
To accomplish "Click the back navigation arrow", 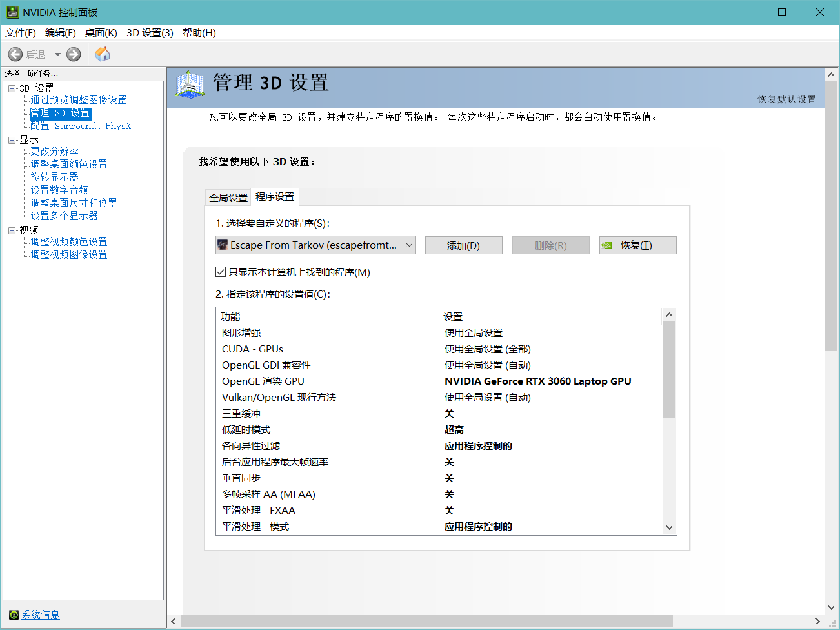I will point(15,54).
